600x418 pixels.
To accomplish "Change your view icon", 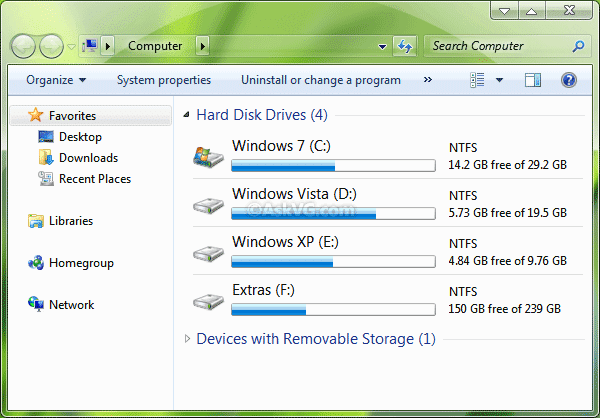I will [477, 80].
